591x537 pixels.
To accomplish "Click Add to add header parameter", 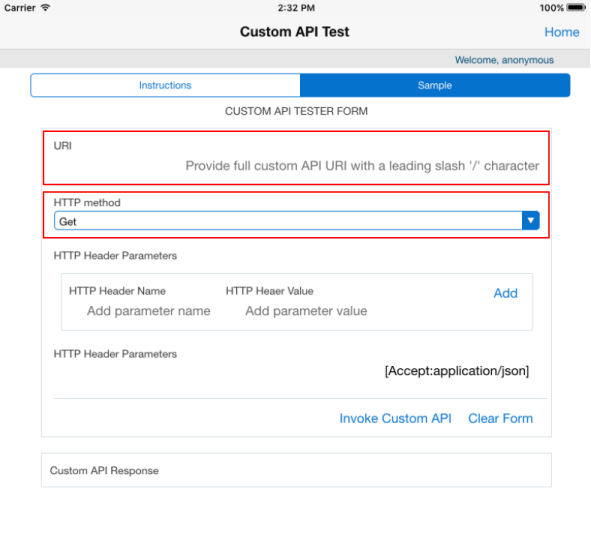I will pos(505,293).
